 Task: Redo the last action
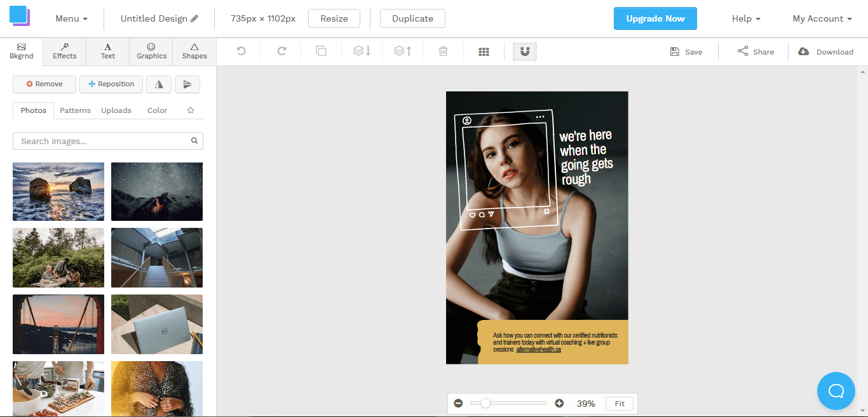point(280,51)
